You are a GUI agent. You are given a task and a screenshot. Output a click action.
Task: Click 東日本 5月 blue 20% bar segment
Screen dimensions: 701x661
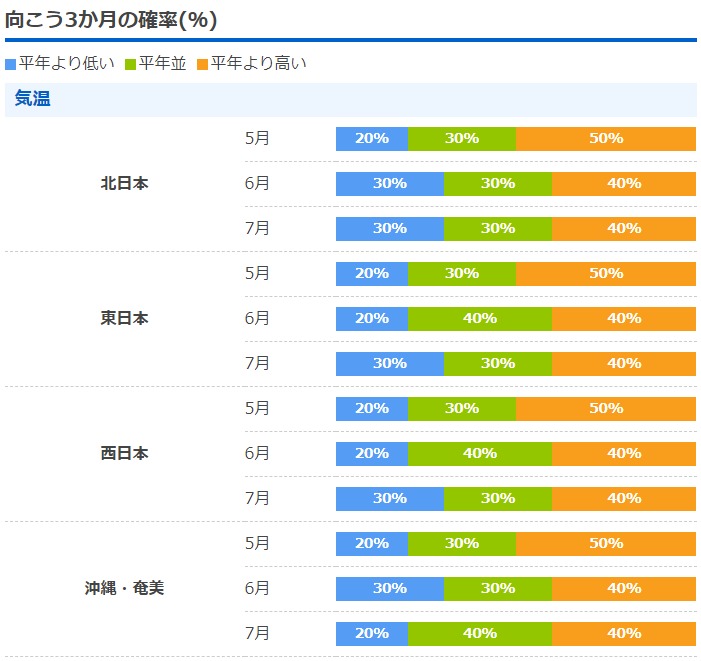tap(372, 274)
